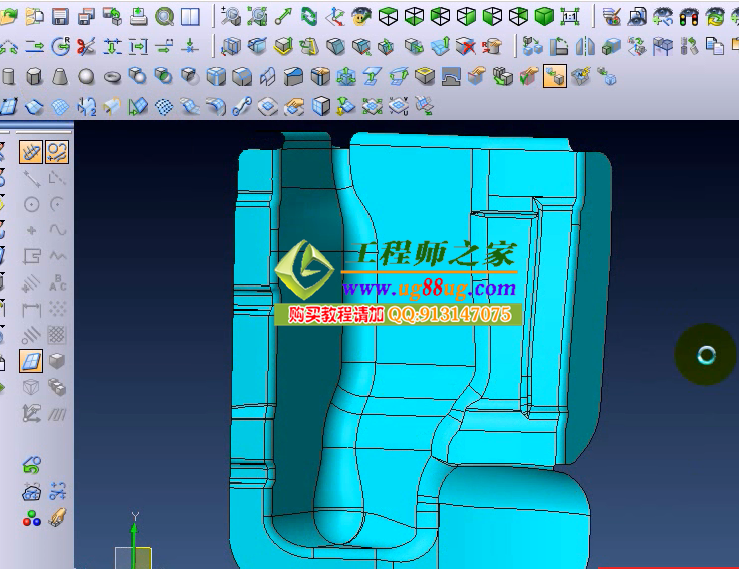The image size is (739, 569).
Task: Open the traffic light icon tool
Action: pos(689,16)
